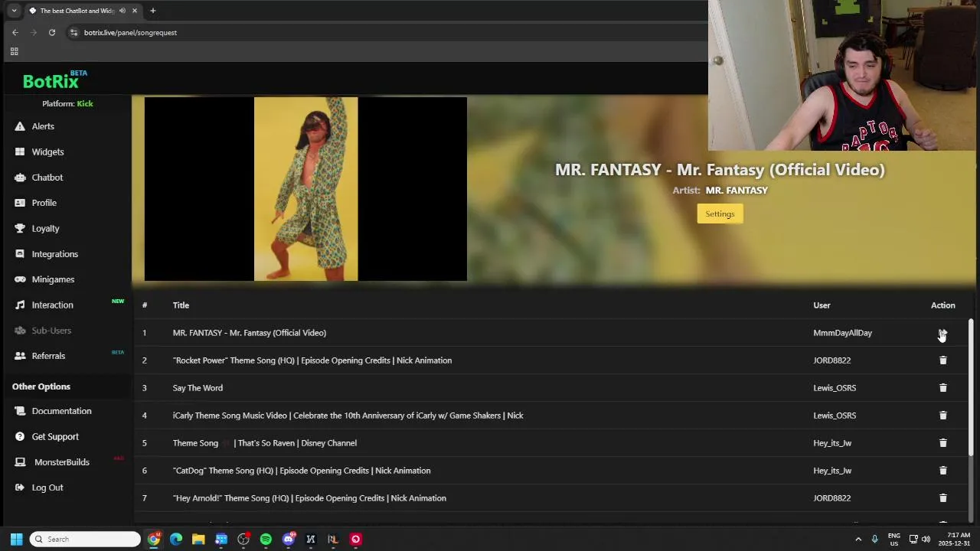Delete the iCarly Theme Song request
Viewport: 980px width, 551px height.
pos(942,416)
